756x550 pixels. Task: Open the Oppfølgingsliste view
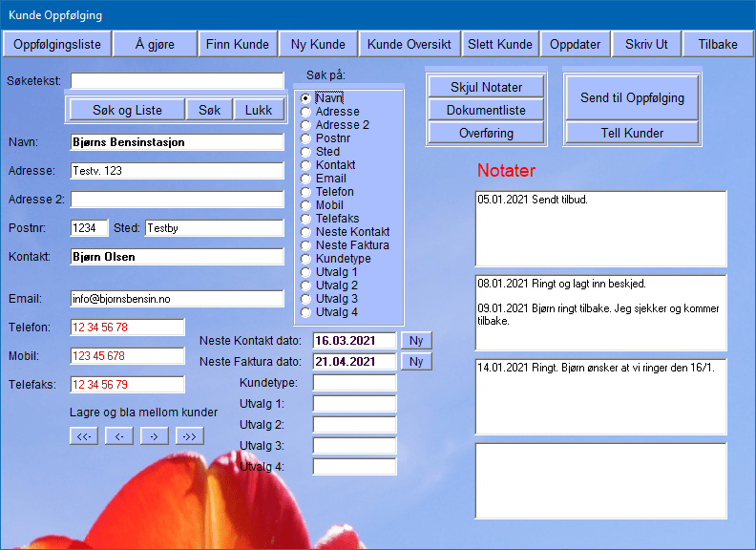pyautogui.click(x=56, y=45)
